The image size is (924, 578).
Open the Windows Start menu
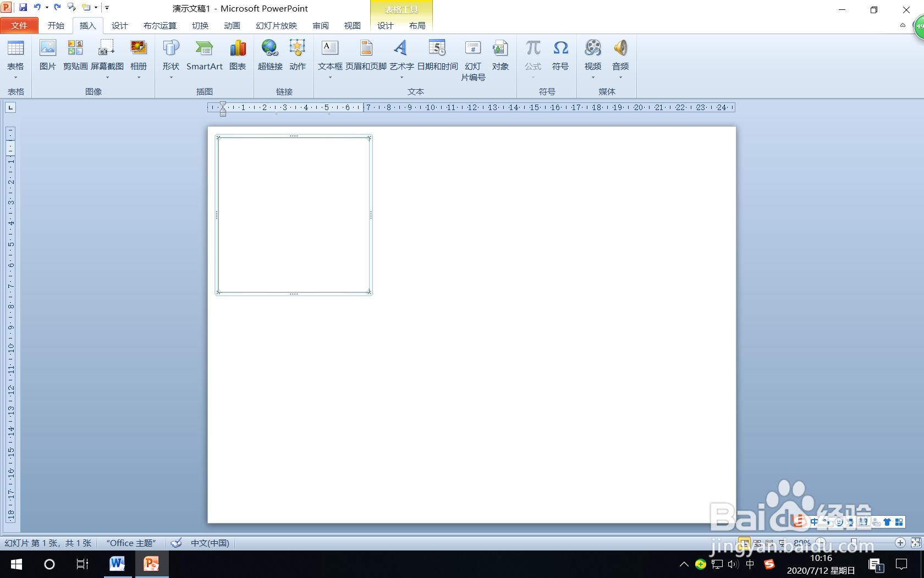[x=16, y=564]
